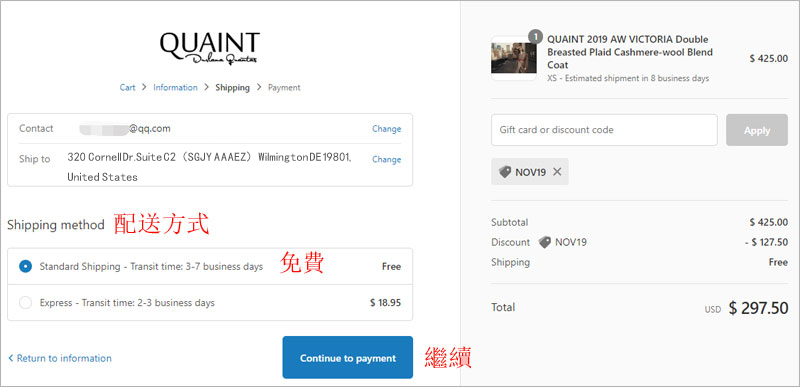Select the Express shipping radio option

click(26, 302)
